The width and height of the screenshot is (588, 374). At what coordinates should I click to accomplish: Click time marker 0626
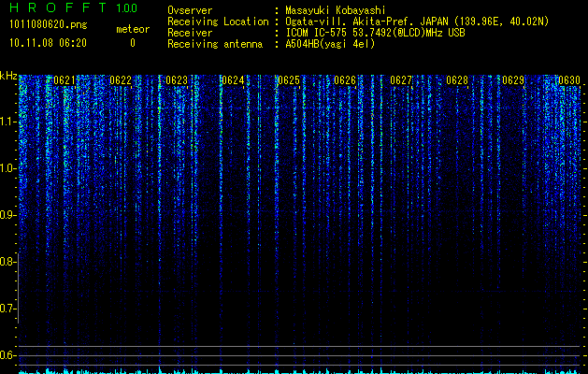[x=345, y=80]
